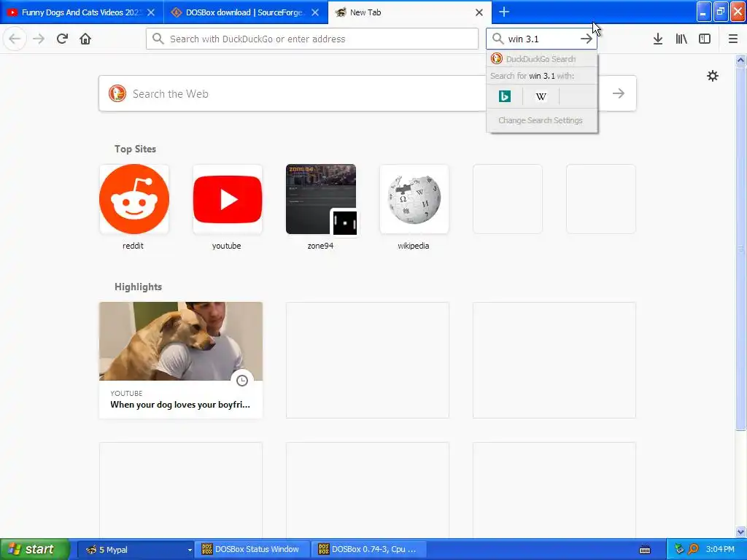Toggle the sidebar icon in the toolbar
The width and height of the screenshot is (747, 560).
point(705,39)
